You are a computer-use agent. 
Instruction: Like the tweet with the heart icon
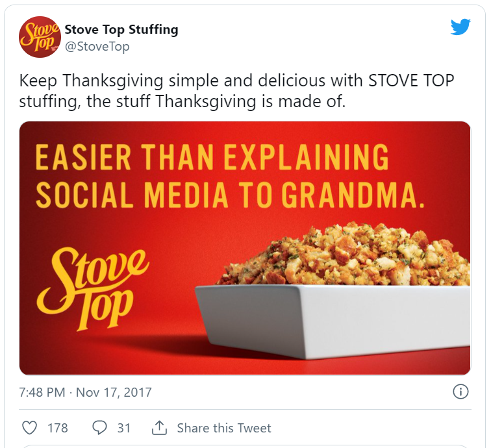(x=30, y=428)
